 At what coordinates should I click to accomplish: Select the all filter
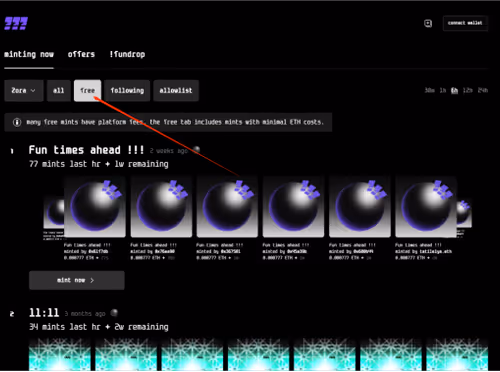(59, 90)
